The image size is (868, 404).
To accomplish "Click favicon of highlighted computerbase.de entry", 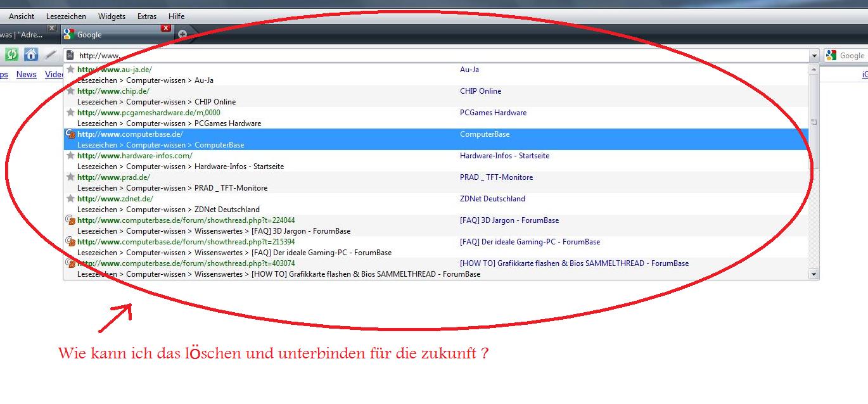I will click(x=70, y=134).
